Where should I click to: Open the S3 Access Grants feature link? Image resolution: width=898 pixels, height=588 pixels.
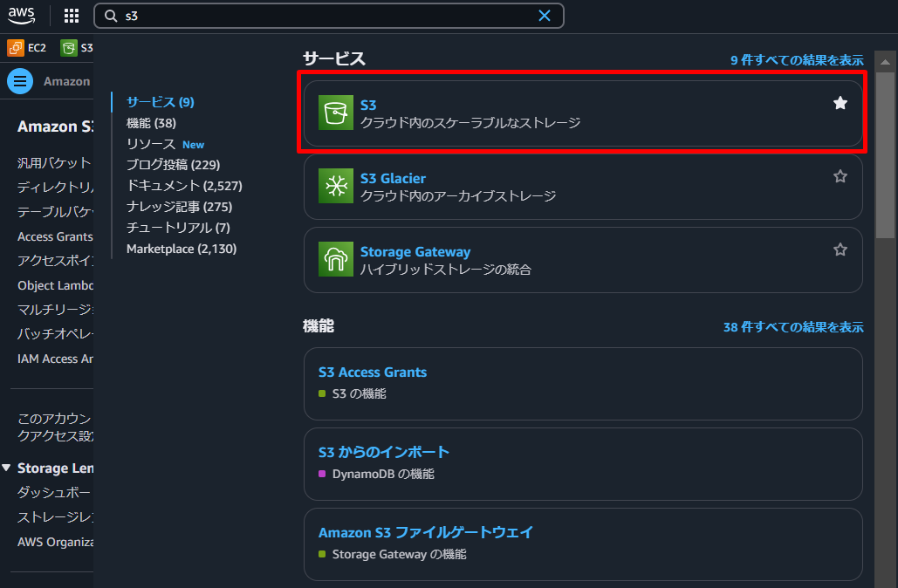373,373
